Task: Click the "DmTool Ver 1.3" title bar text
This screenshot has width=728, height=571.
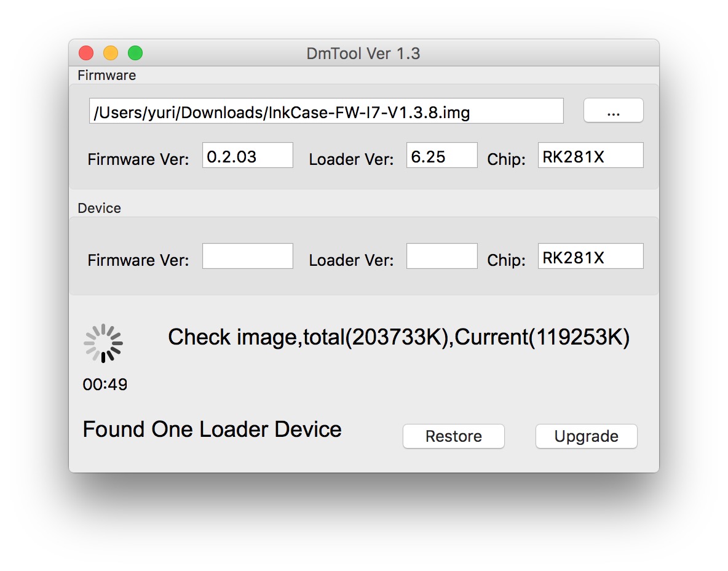Action: pyautogui.click(x=363, y=54)
